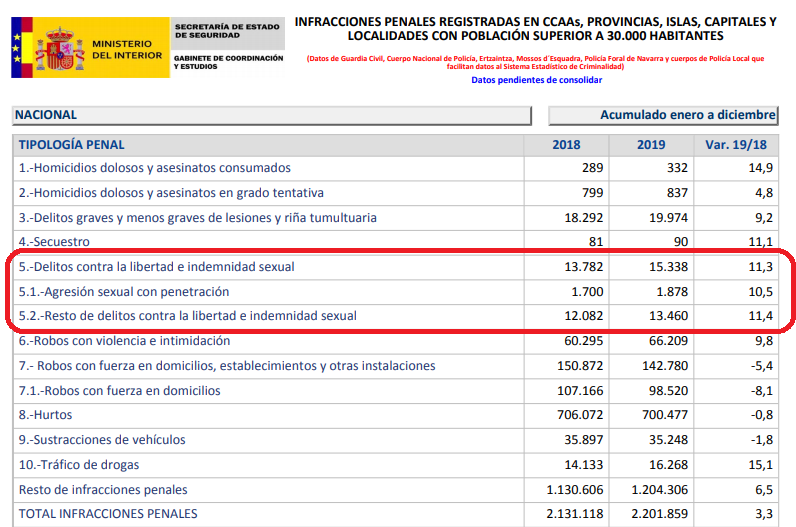The height and width of the screenshot is (527, 796).
Task: Select the Hurtos row label
Action: click(x=46, y=415)
